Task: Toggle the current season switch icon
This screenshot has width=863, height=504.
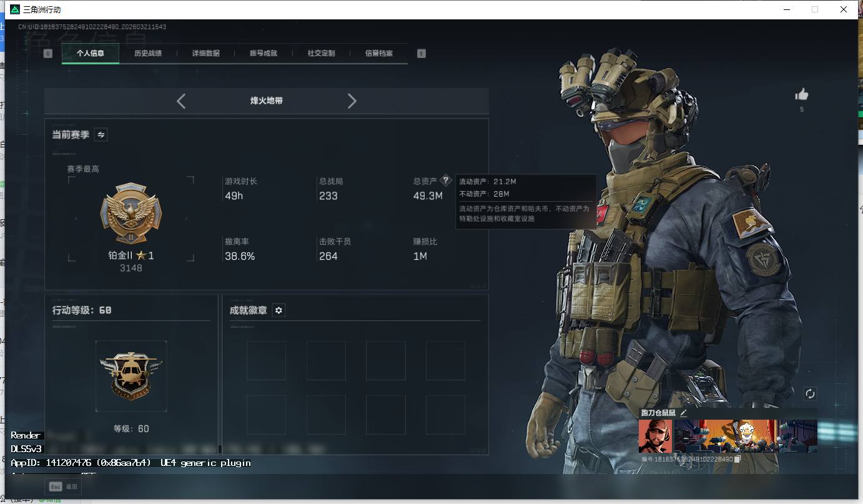Action: [x=101, y=134]
